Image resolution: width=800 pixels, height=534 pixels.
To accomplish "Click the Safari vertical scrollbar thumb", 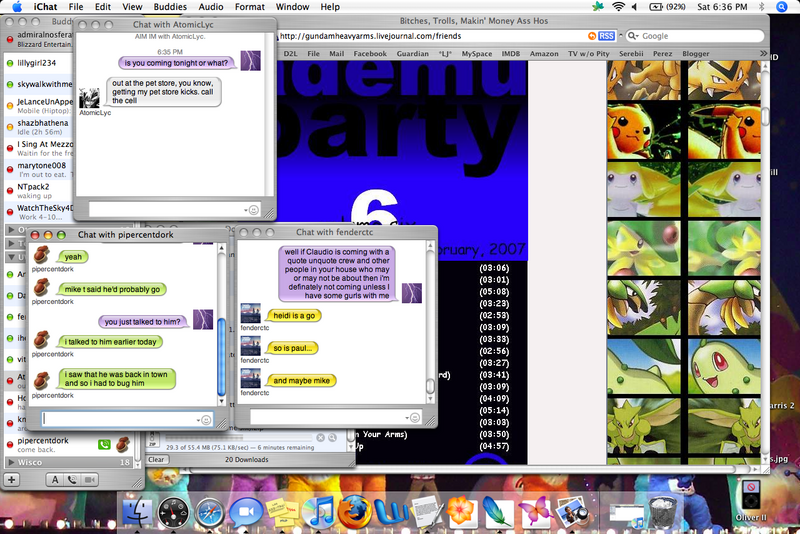I will pos(765,116).
